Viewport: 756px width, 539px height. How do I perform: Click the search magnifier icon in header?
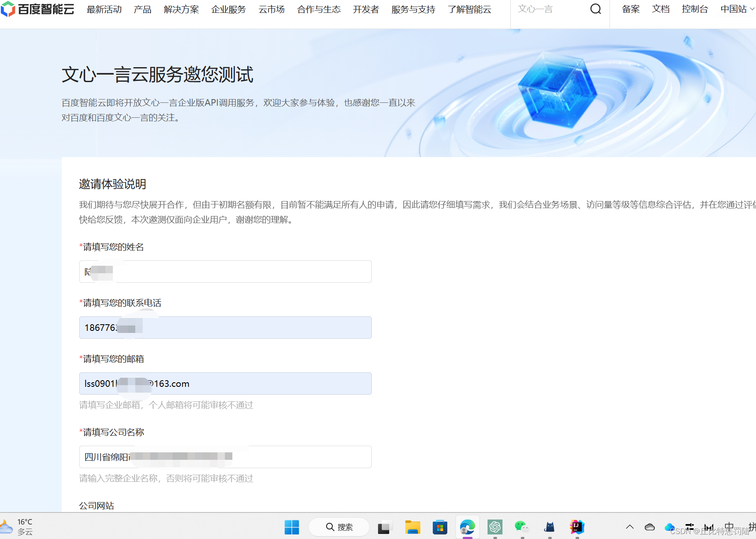595,9
